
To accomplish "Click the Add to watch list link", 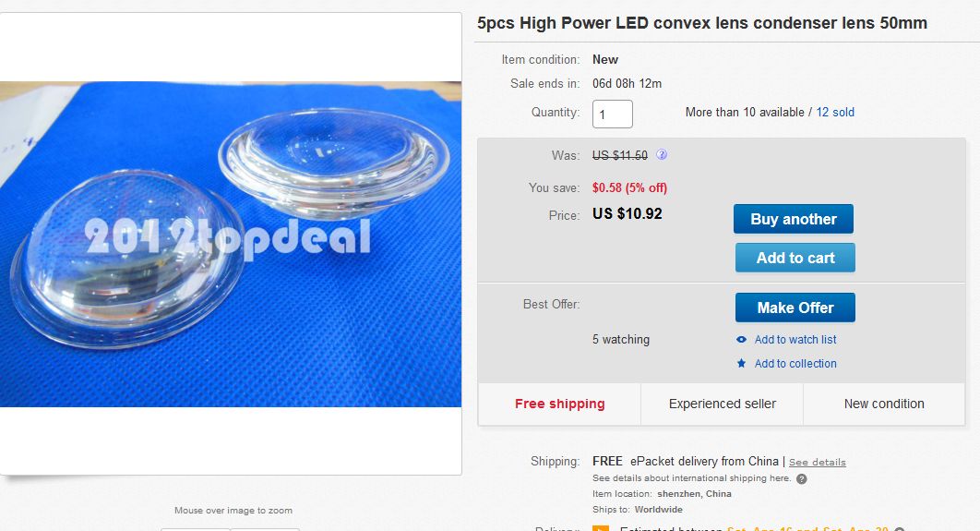I will click(x=795, y=340).
